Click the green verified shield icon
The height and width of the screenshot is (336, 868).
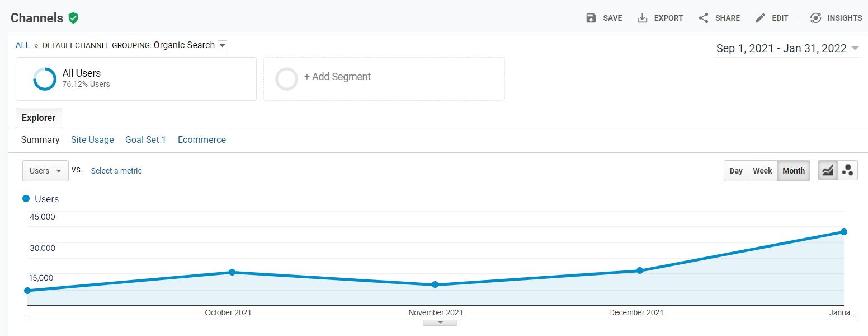coord(73,18)
